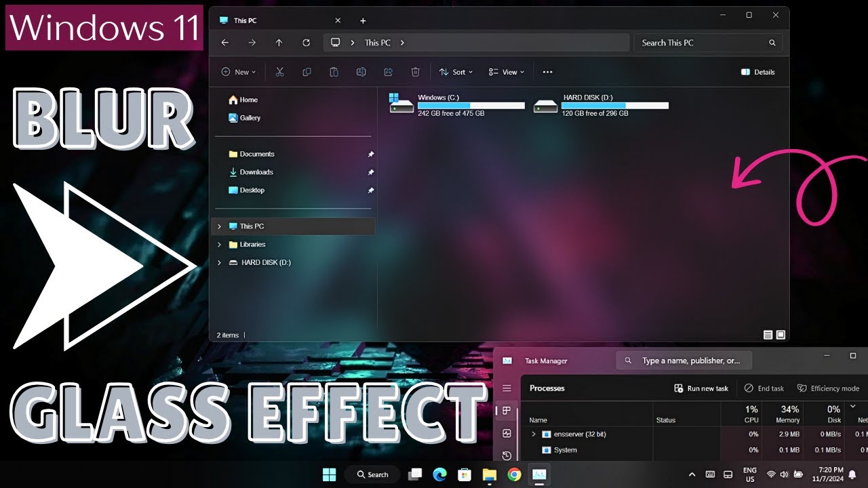
Task: Expand HARD DISK (D:) tree node
Action: pyautogui.click(x=219, y=262)
